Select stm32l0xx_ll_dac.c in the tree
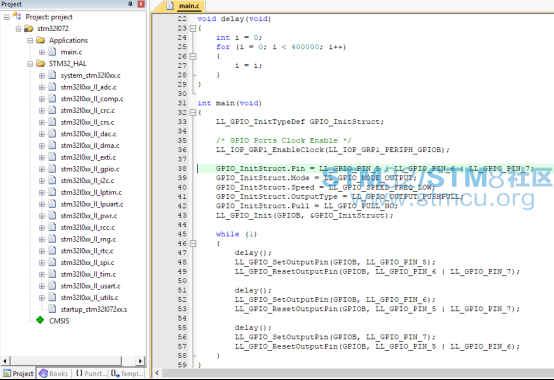The width and height of the screenshot is (554, 380). 88,134
